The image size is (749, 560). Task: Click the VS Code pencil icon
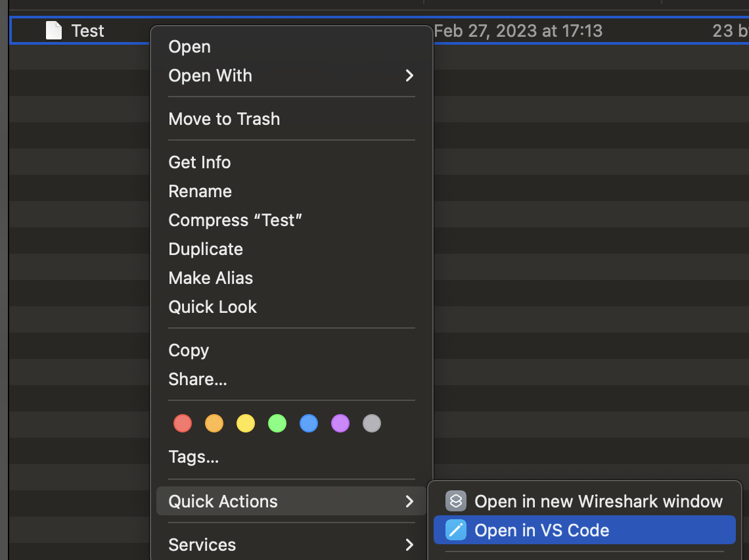(456, 530)
